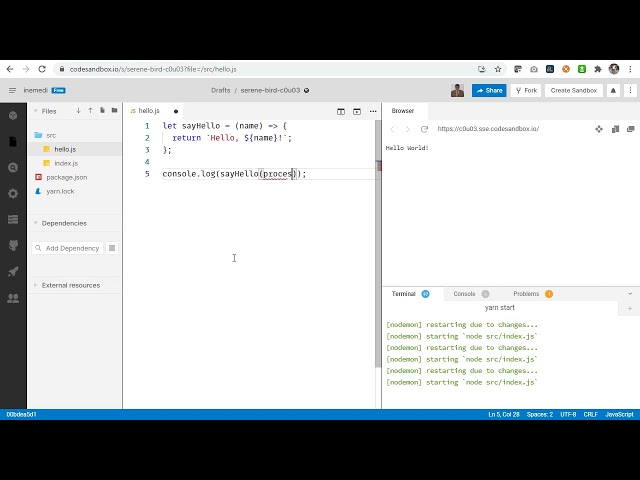Click JavaScript language mode in status bar
The width and height of the screenshot is (640, 480).
[x=619, y=414]
